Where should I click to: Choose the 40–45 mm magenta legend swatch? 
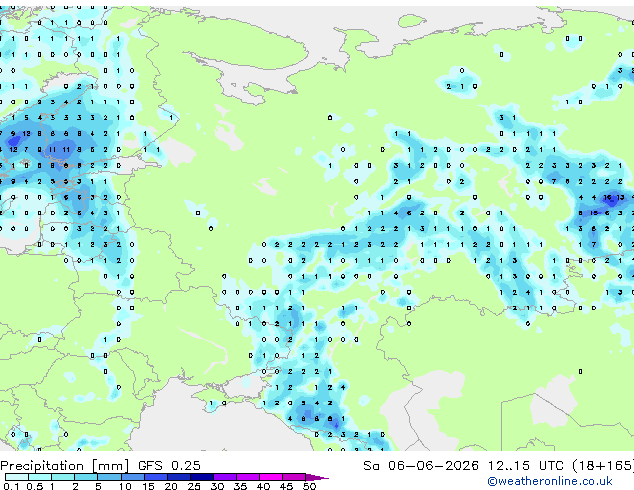click(271, 477)
